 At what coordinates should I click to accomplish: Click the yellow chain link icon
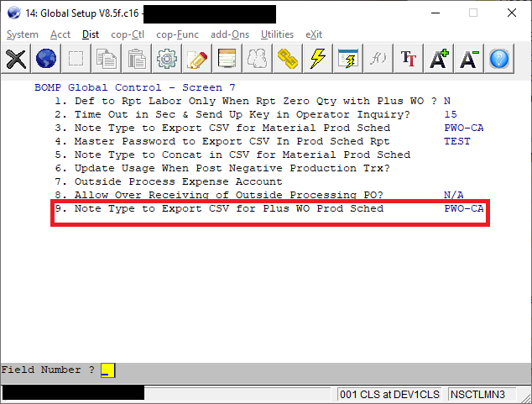288,58
